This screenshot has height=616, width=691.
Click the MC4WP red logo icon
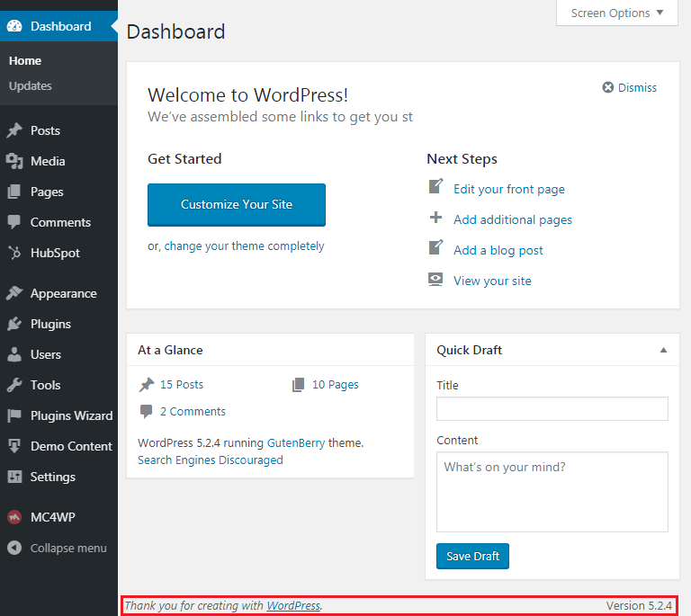[x=14, y=517]
